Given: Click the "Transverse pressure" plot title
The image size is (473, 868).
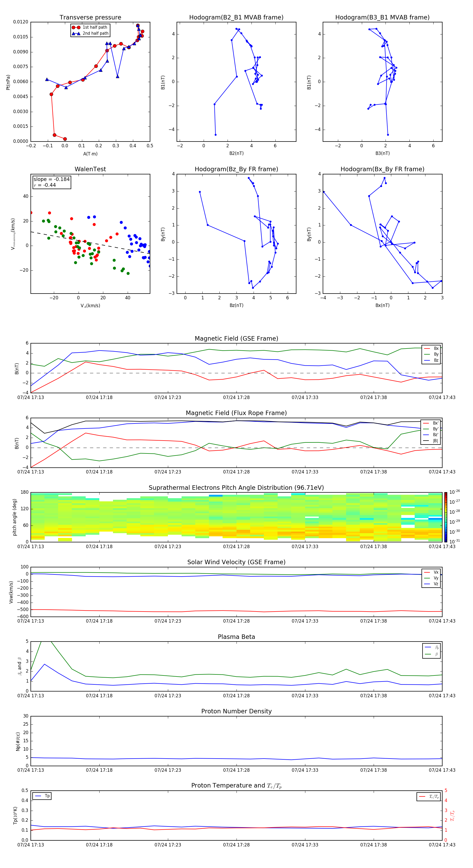Looking at the screenshot, I should point(90,18).
